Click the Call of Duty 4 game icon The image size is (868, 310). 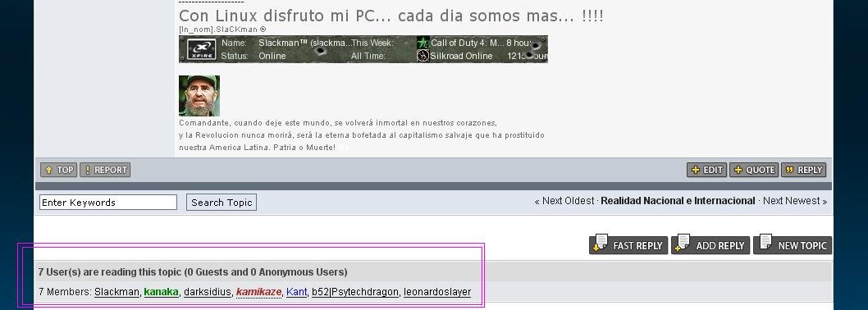point(423,43)
